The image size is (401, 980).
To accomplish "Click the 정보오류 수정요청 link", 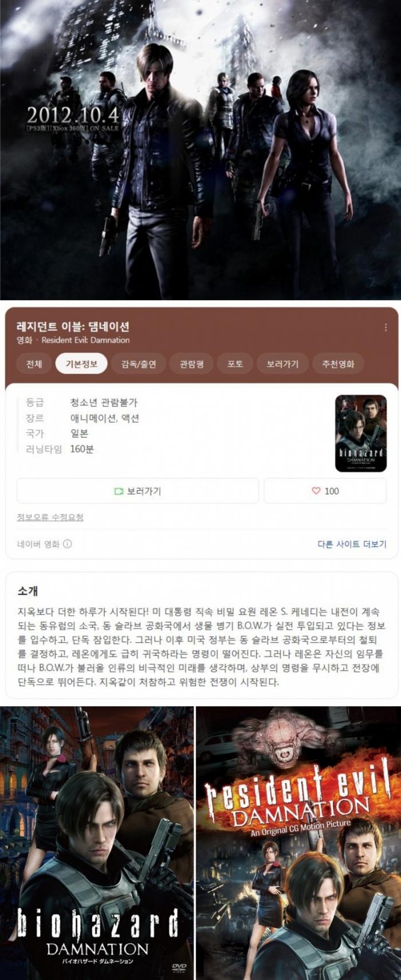I will (x=50, y=517).
